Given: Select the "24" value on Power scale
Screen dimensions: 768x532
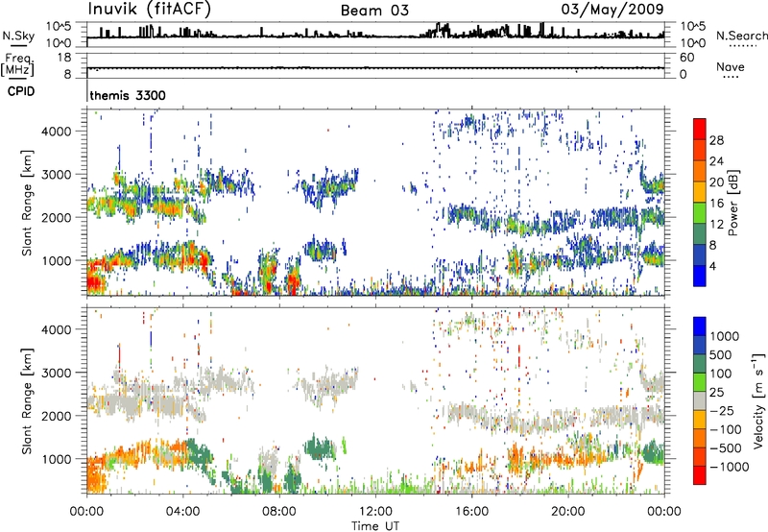Looking at the screenshot, I should pyautogui.click(x=716, y=161).
